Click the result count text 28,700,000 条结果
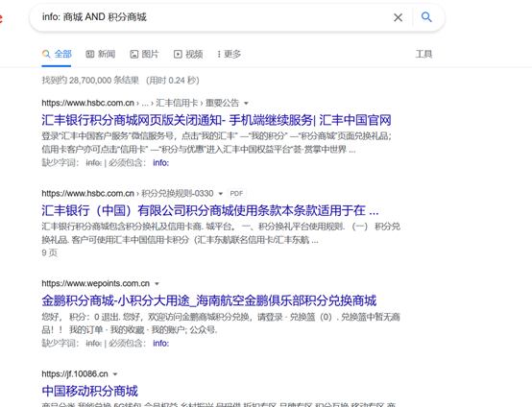The width and height of the screenshot is (532, 407). 104,81
